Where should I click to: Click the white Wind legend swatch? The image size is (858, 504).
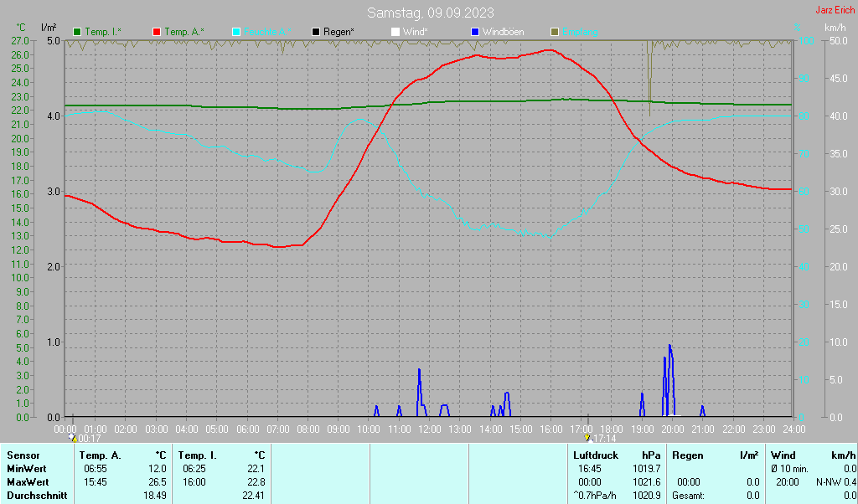pos(395,33)
